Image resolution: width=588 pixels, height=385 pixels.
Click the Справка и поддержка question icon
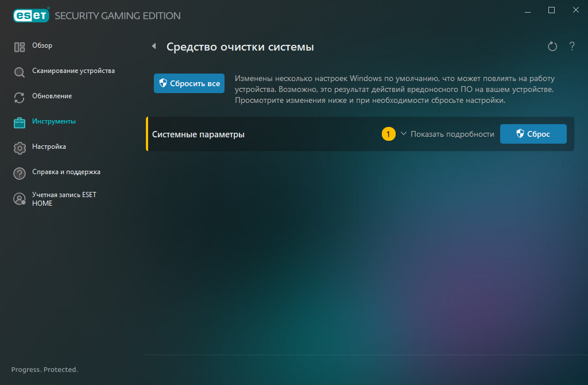click(20, 174)
